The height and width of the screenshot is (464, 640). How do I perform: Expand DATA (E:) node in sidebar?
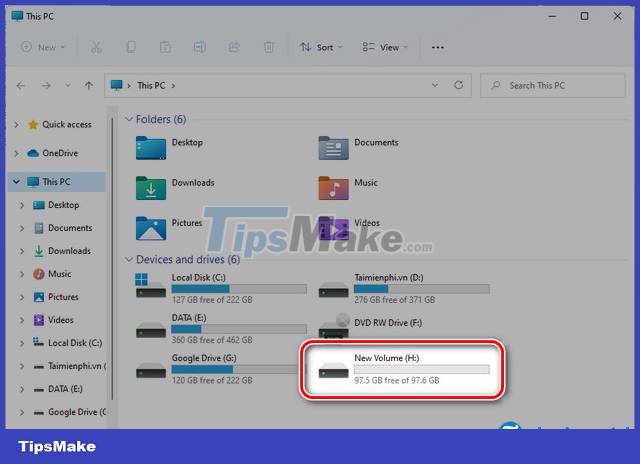tap(22, 389)
